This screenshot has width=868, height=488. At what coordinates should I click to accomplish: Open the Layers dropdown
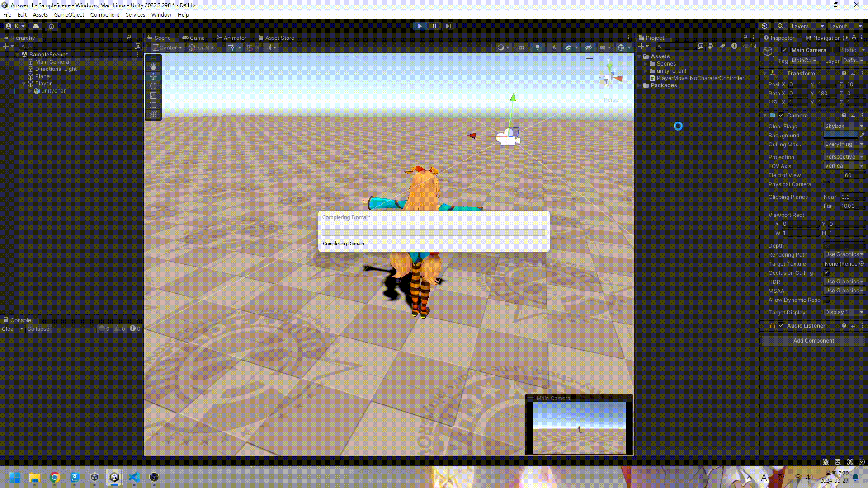tap(807, 26)
